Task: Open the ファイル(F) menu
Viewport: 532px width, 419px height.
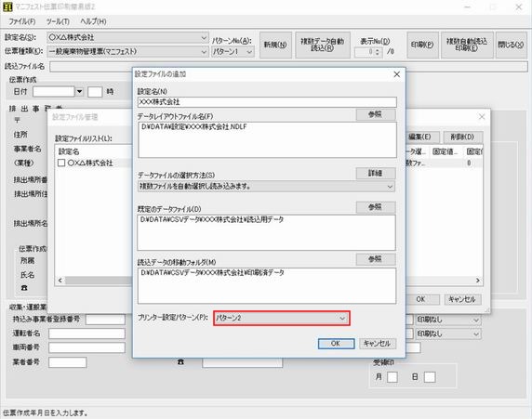Action: click(22, 21)
